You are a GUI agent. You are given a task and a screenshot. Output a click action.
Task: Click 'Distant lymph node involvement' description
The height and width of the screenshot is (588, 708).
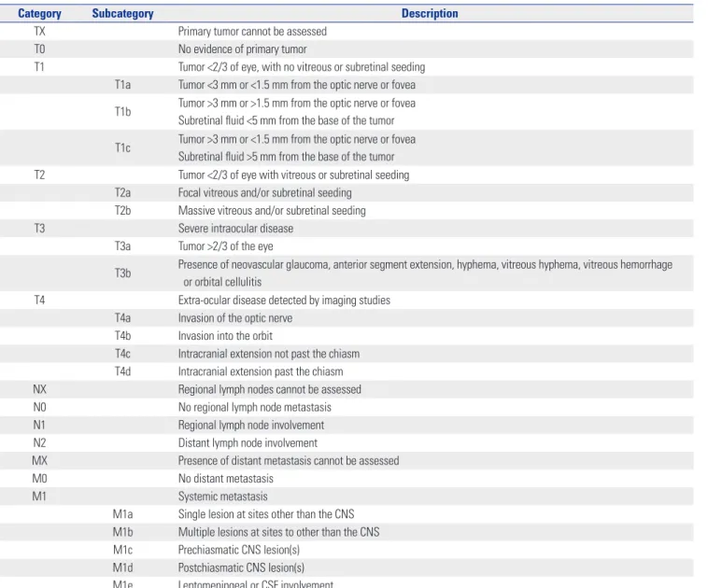coord(248,442)
